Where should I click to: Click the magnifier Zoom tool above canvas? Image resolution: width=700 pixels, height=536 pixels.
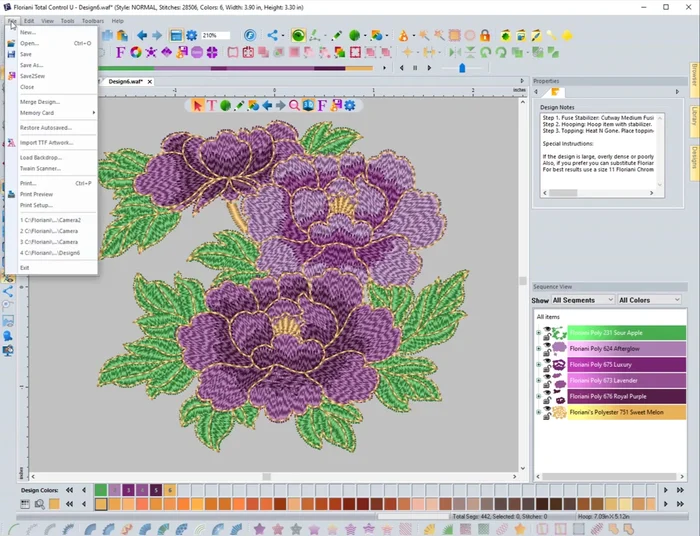[295, 105]
